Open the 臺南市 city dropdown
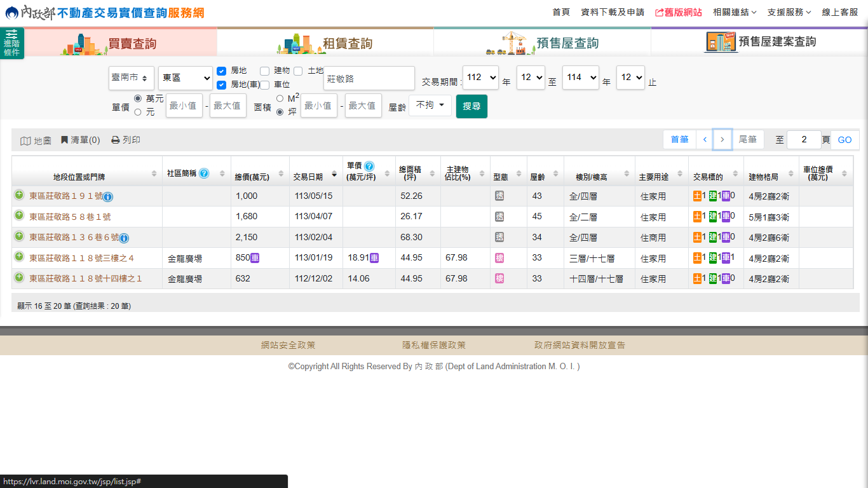This screenshot has width=868, height=488. pyautogui.click(x=131, y=78)
